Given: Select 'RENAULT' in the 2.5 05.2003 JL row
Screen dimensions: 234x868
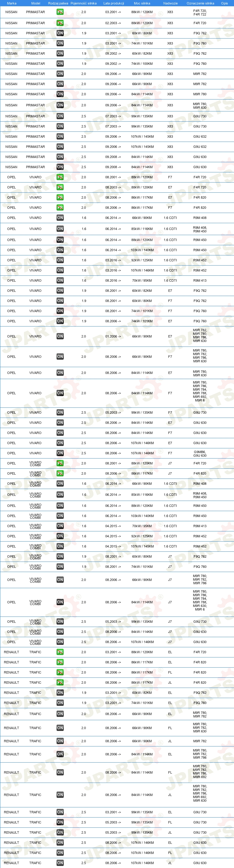Looking at the screenshot, I should pos(11,832).
